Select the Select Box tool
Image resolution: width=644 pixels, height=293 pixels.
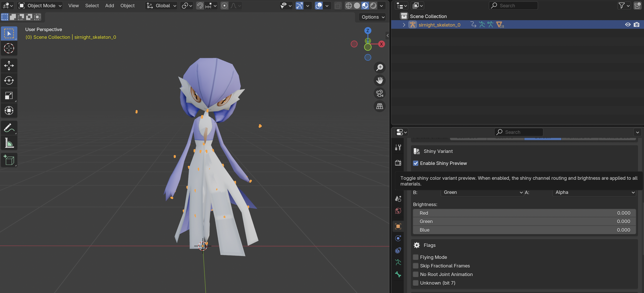[x=9, y=33]
